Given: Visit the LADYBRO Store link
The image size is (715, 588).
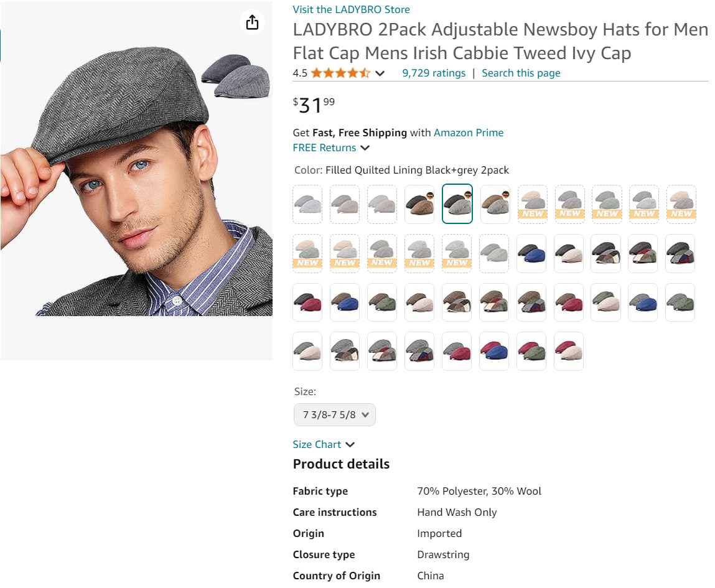Looking at the screenshot, I should [x=351, y=9].
